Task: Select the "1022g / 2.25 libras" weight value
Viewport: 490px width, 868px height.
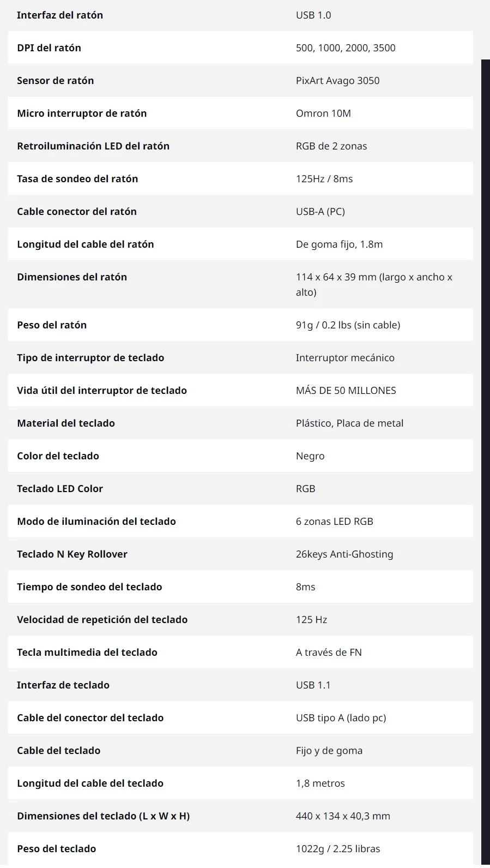Action: click(338, 849)
